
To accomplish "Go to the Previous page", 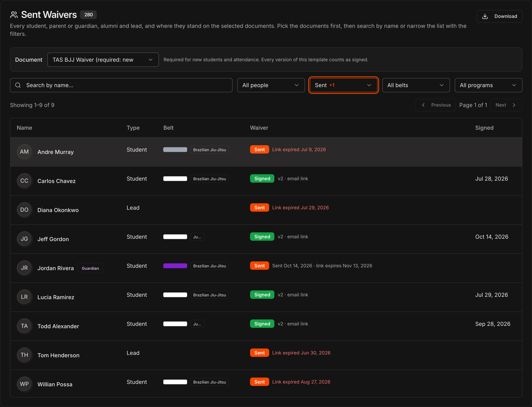I will coord(435,105).
